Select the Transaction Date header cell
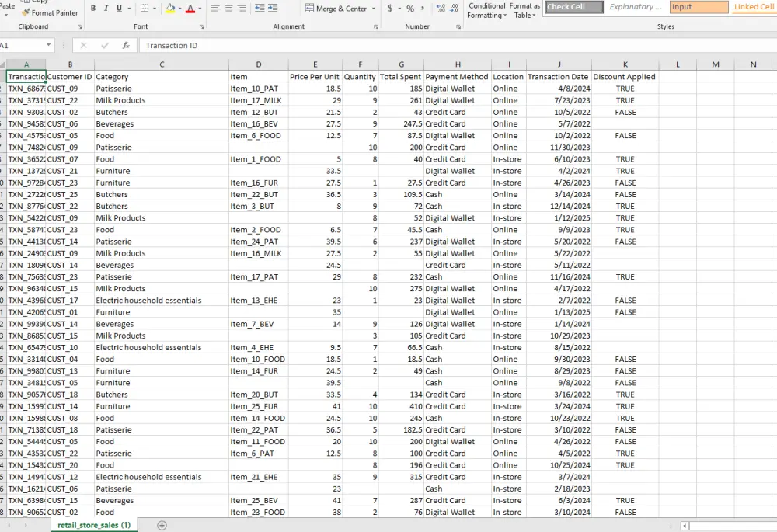Image resolution: width=777 pixels, height=532 pixels. click(559, 77)
